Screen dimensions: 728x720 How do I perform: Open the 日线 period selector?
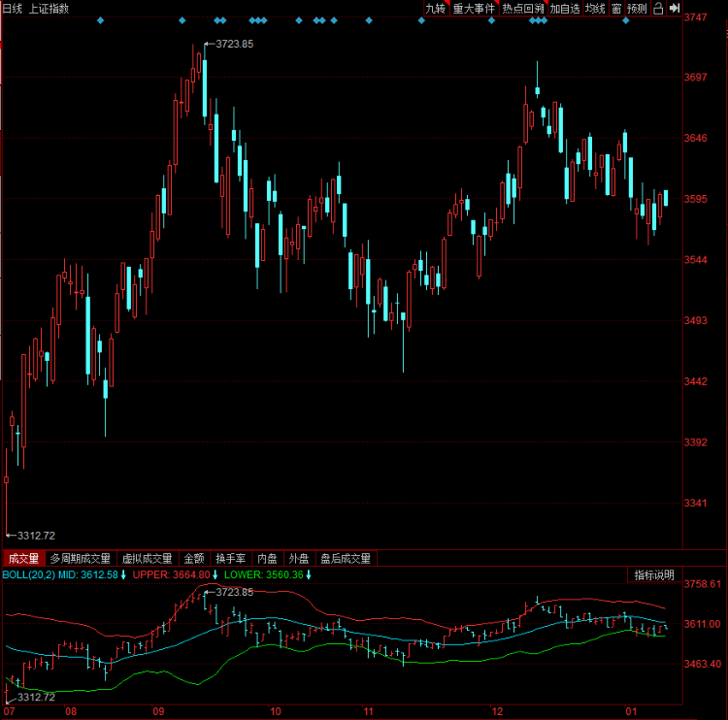point(13,9)
